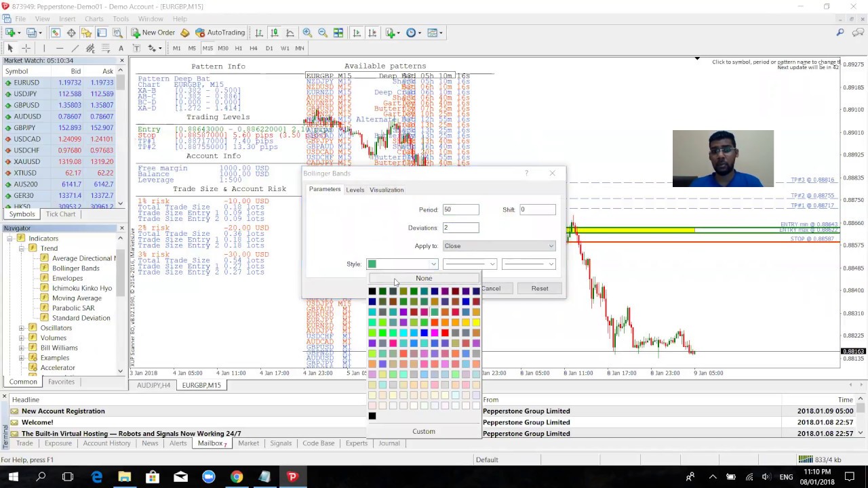The width and height of the screenshot is (868, 488).
Task: Select the text label 'T' tool
Action: point(136,48)
